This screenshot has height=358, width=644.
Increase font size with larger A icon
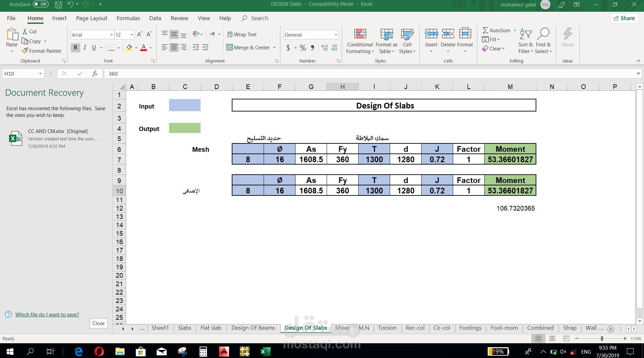click(140, 34)
